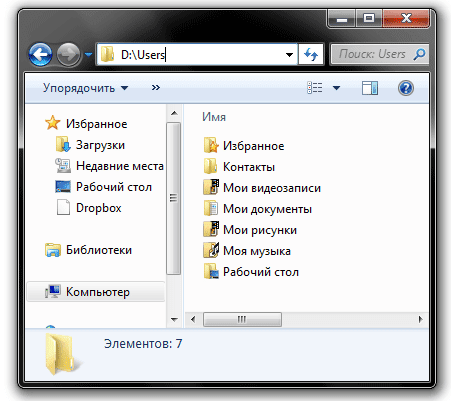The width and height of the screenshot is (451, 401).
Task: Click the Элементов: 7 status text
Action: pos(143,343)
